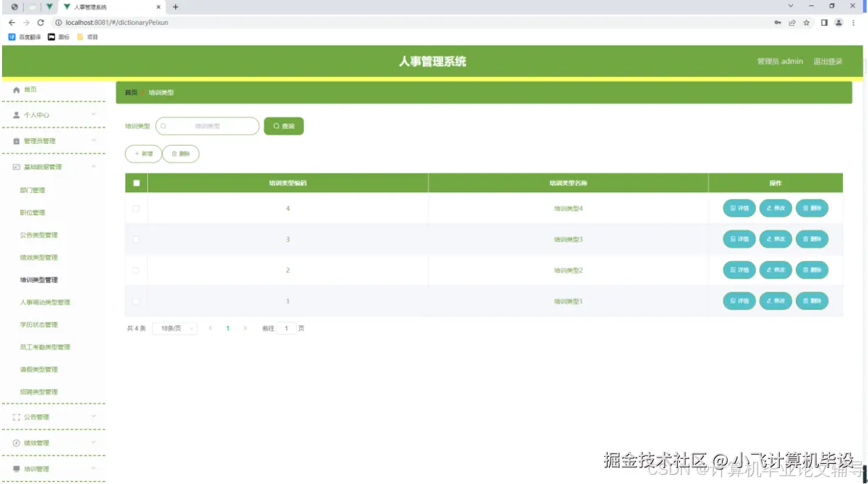
Task: Check the checkbox for row with code 3
Action: [136, 240]
